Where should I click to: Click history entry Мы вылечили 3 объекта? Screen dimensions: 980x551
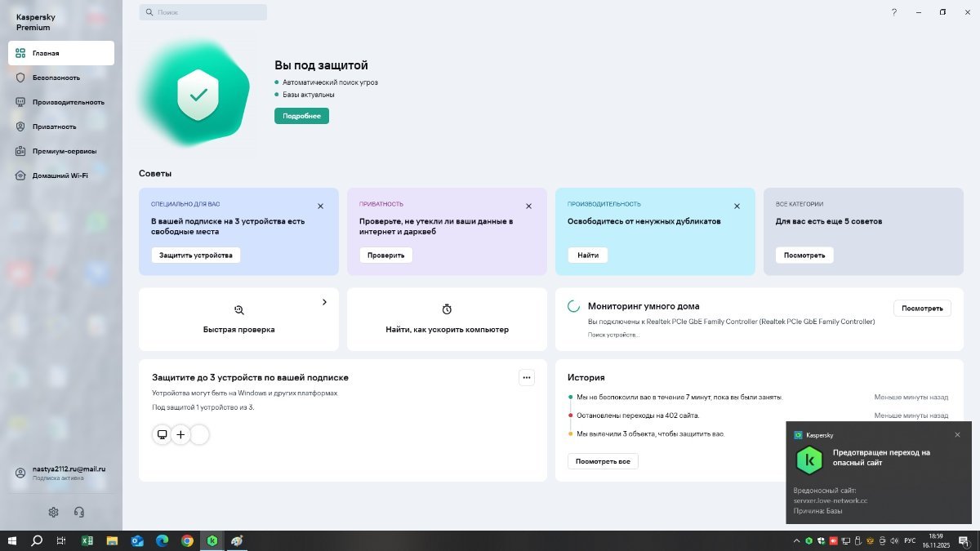coord(650,433)
